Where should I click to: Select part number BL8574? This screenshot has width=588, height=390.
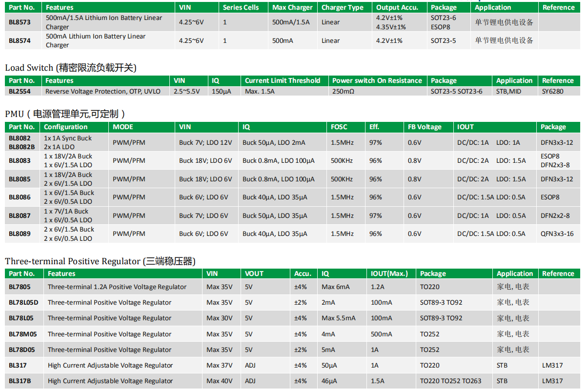click(20, 41)
